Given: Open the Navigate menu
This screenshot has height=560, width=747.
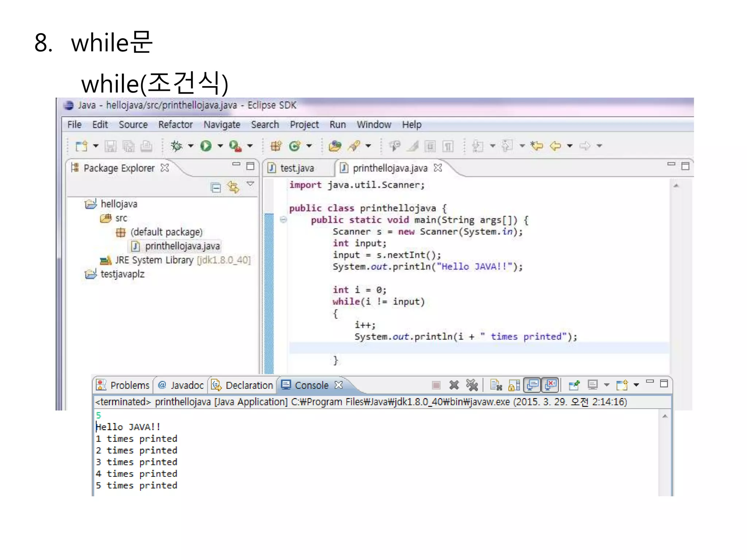Looking at the screenshot, I should [222, 125].
